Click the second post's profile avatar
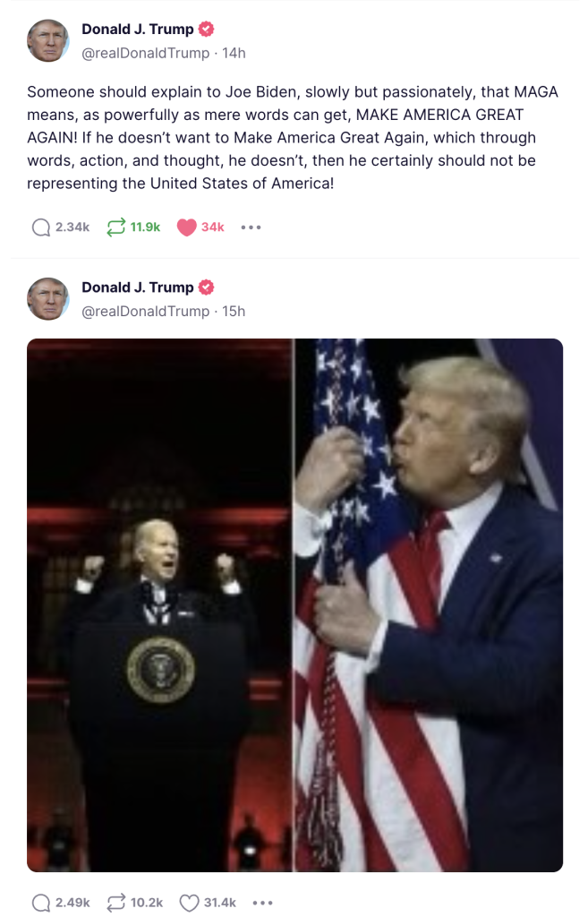 click(48, 299)
